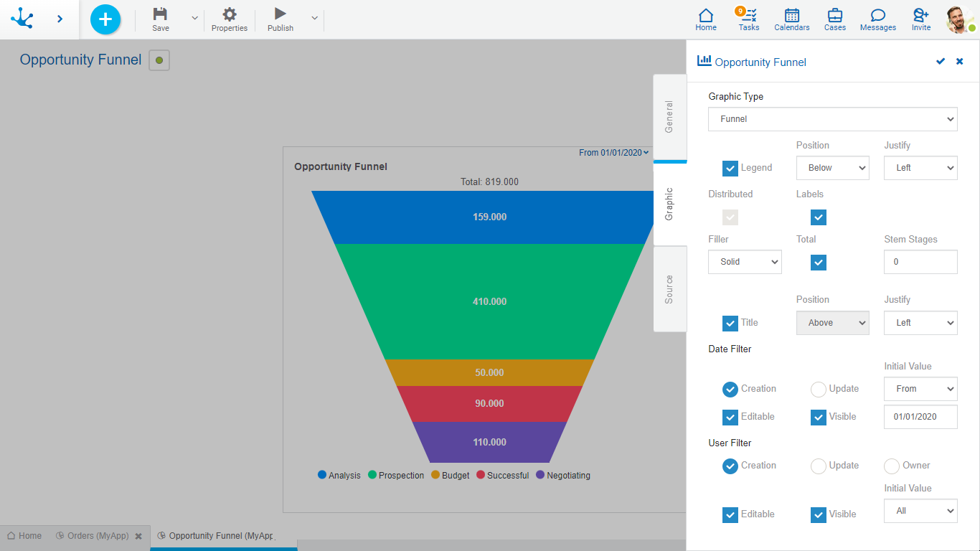Click the Home tab in bottom bar
The width and height of the screenshot is (980, 551).
pyautogui.click(x=24, y=536)
